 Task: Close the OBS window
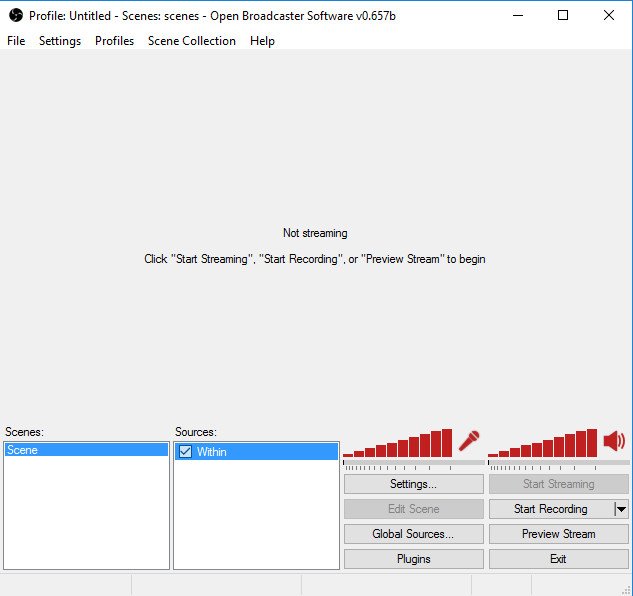pos(609,15)
